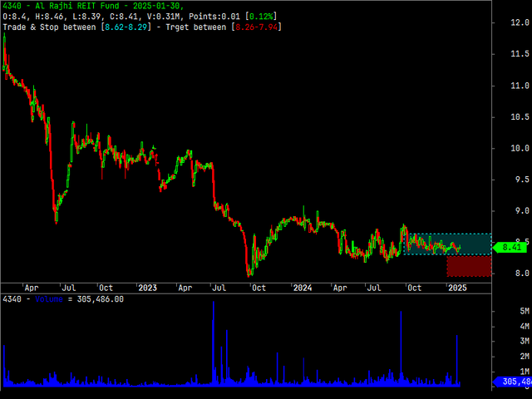Select the OHLC values line starting 'O:8.4'
The image size is (532, 399).
[140, 17]
